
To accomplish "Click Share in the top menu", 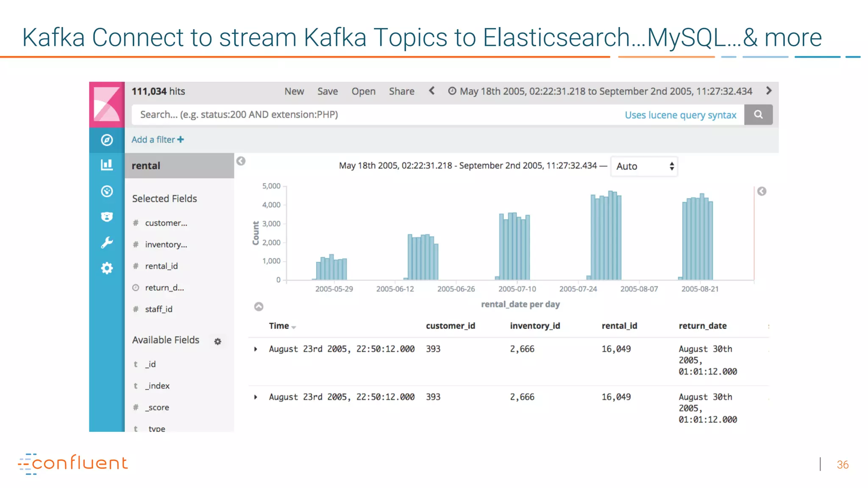I will (x=402, y=91).
